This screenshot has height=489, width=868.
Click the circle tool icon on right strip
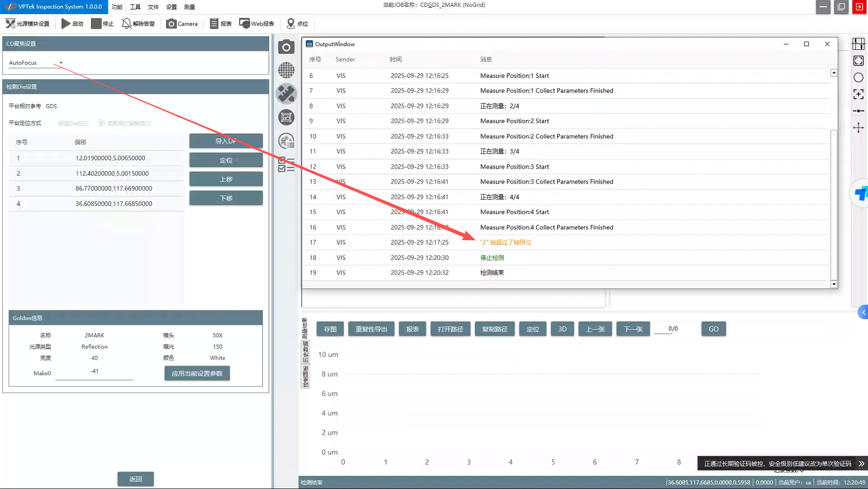[x=858, y=77]
